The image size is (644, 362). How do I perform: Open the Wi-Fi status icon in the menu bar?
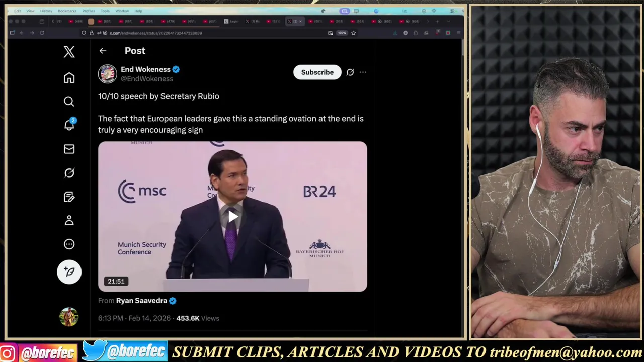pos(434,11)
